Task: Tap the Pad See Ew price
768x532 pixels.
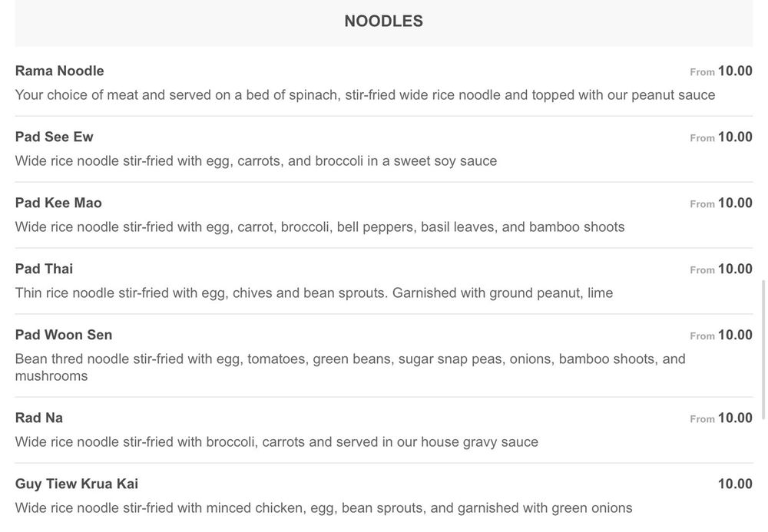Action: pyautogui.click(x=734, y=137)
